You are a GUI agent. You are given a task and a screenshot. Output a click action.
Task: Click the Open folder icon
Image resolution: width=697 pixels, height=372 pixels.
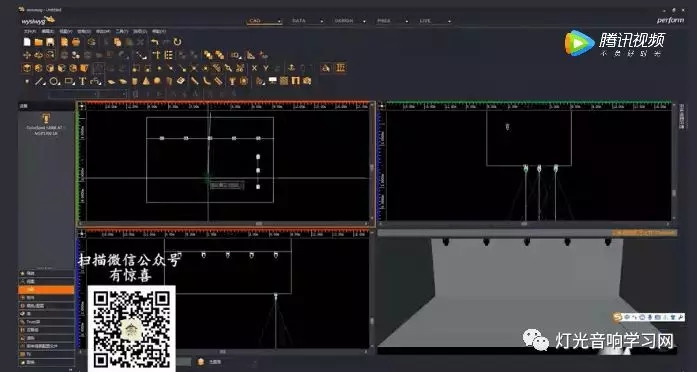tap(39, 42)
